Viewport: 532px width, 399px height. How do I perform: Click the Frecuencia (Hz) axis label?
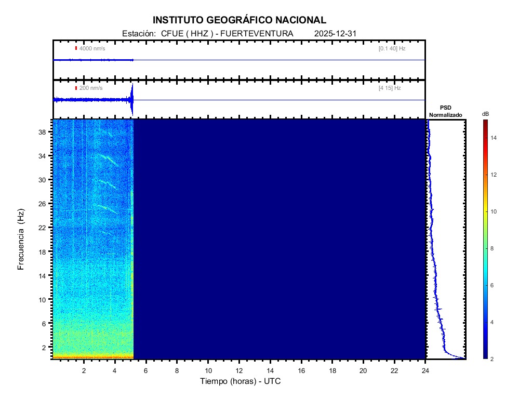pos(21,239)
